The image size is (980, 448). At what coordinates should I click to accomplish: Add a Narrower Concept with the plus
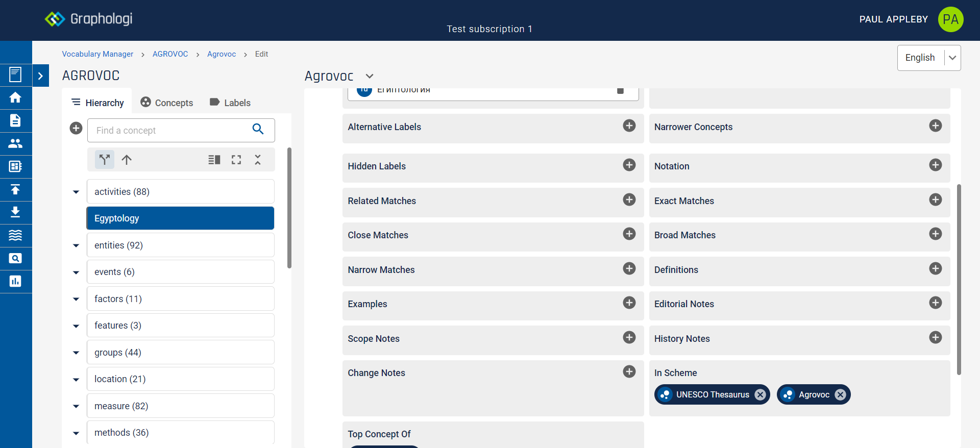coord(936,126)
